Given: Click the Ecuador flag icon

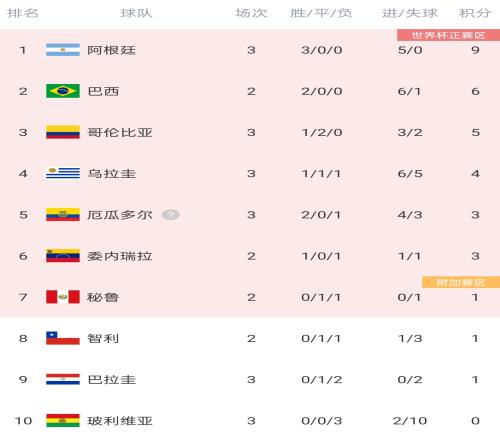Looking at the screenshot, I should click(x=63, y=215).
